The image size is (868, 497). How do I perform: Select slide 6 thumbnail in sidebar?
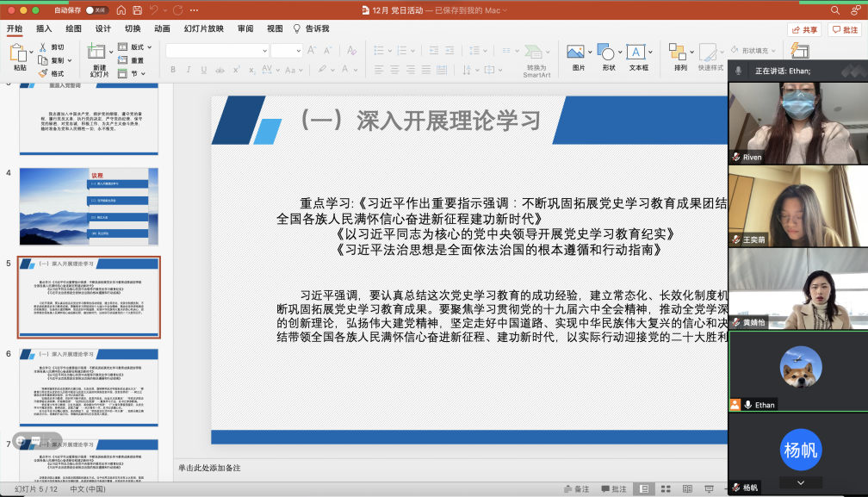pyautogui.click(x=89, y=387)
